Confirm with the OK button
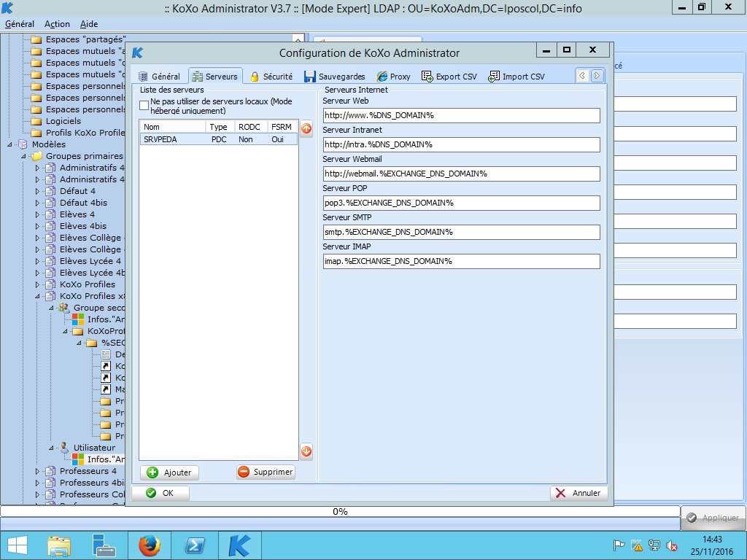Viewport: 747px width, 560px height. tap(160, 493)
